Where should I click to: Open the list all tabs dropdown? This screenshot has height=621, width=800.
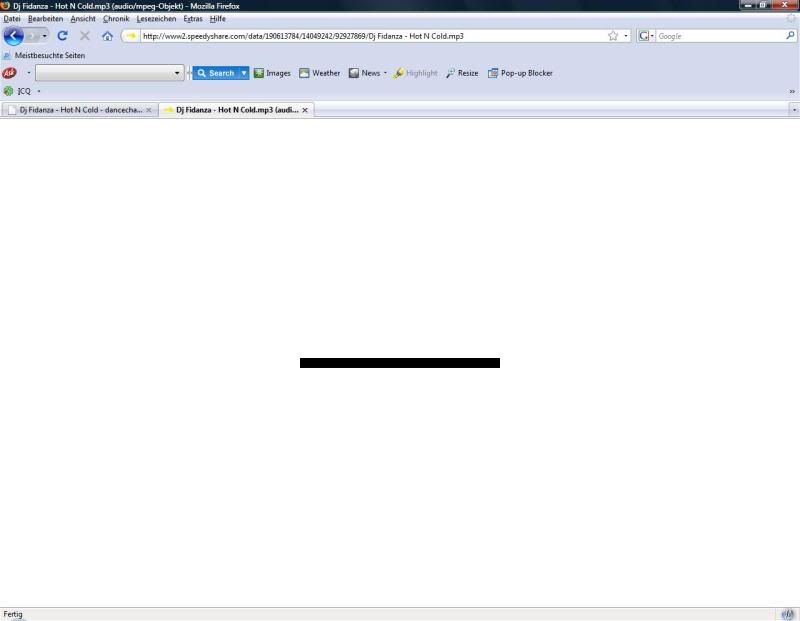coord(793,110)
